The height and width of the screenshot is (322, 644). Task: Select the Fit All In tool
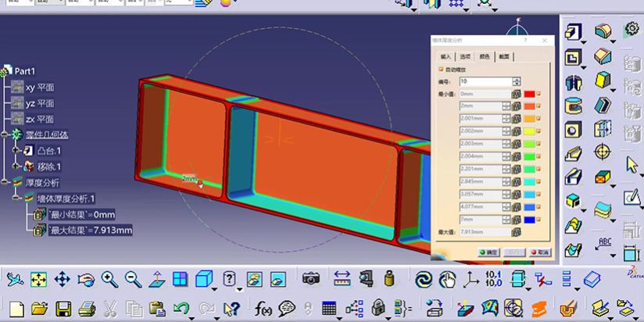[x=38, y=279]
